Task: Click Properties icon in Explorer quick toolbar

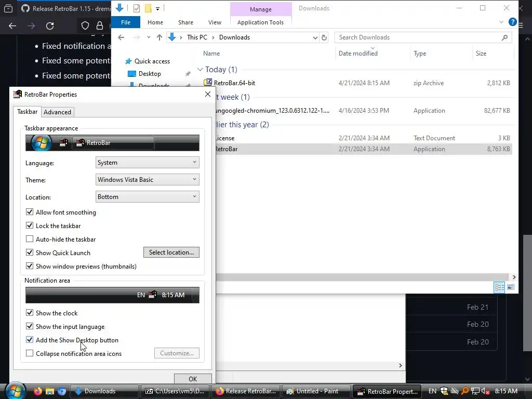Action: (x=137, y=8)
